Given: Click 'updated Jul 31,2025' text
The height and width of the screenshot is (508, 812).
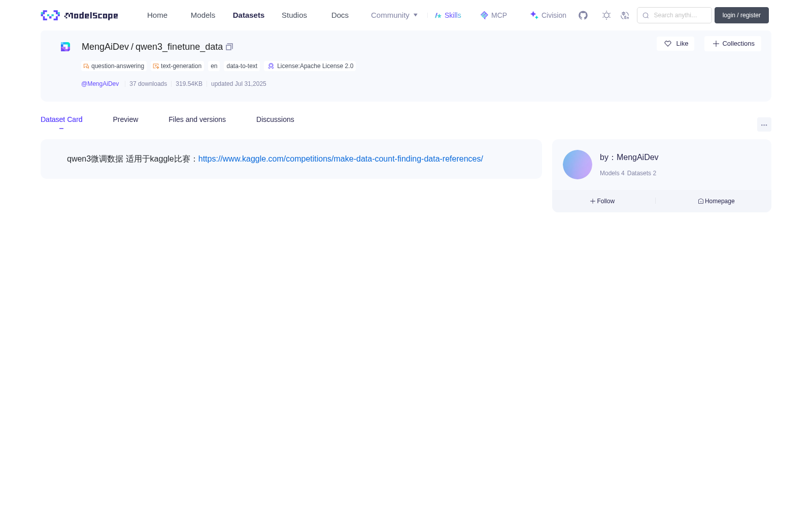Looking at the screenshot, I should coord(239,84).
